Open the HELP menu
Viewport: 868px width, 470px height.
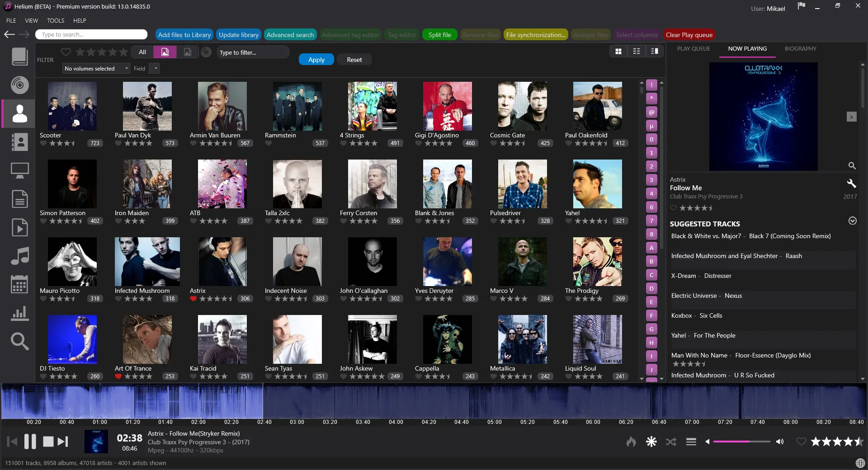80,20
